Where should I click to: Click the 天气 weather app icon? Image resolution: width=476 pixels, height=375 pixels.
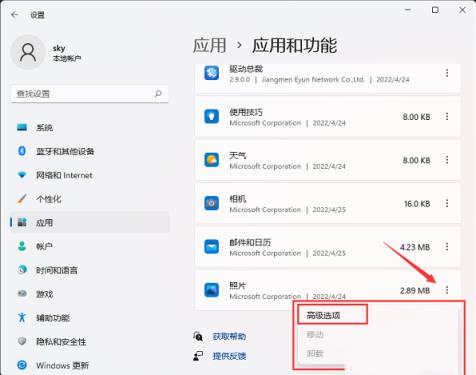pos(212,160)
